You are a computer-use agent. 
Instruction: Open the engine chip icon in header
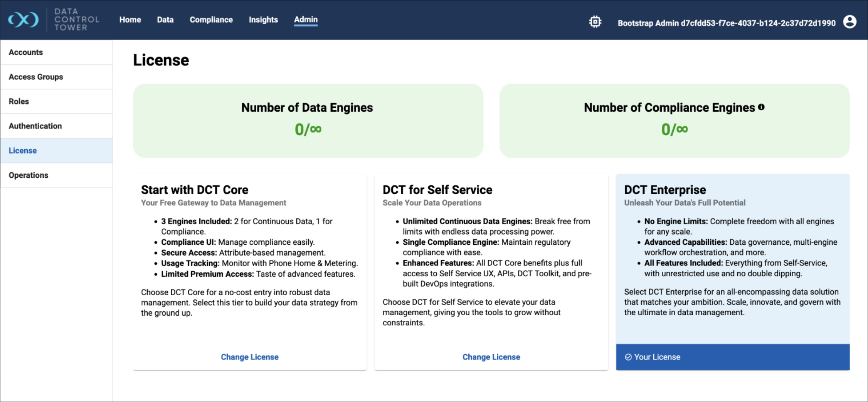click(595, 22)
